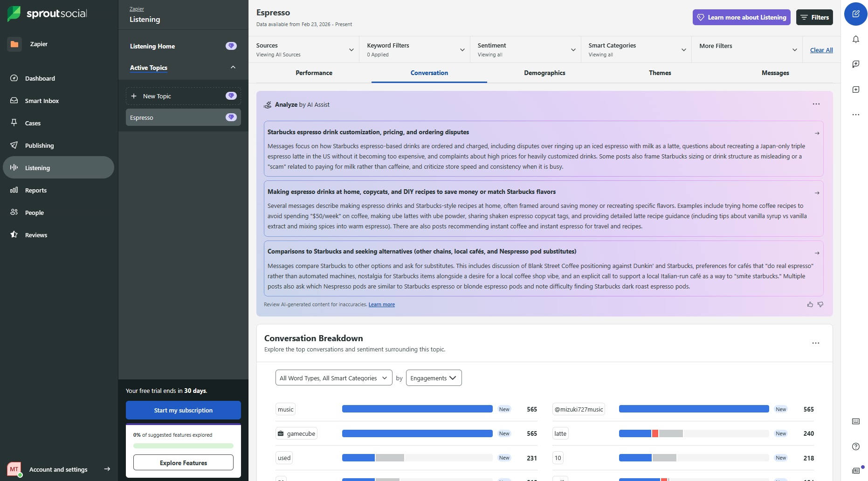This screenshot has width=868, height=481.
Task: Click the latte keyword chip
Action: [560, 433]
